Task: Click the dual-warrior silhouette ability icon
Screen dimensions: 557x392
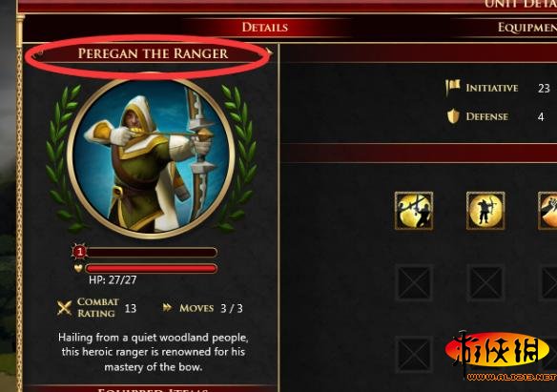Action: [414, 211]
